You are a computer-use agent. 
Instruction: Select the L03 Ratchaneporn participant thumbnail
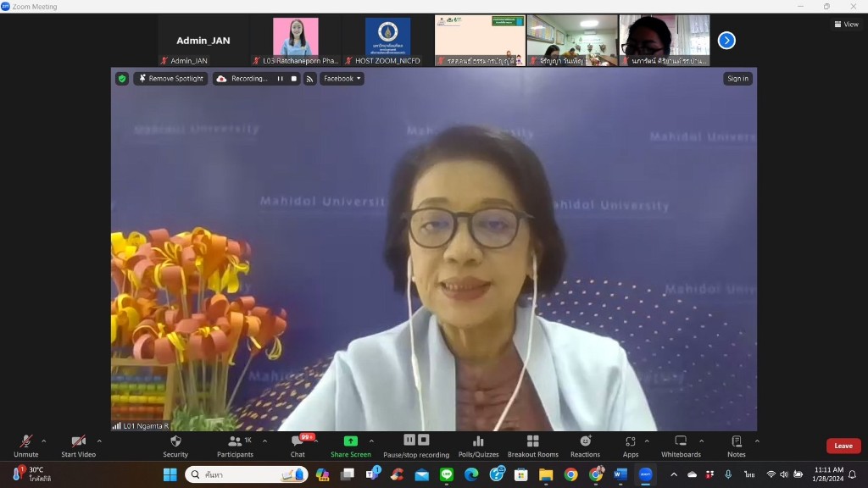(x=296, y=41)
